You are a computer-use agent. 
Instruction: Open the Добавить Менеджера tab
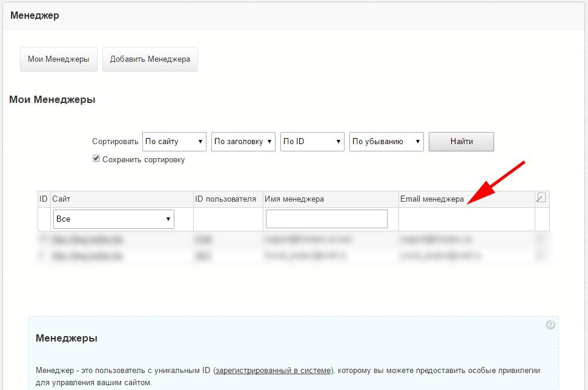click(150, 59)
